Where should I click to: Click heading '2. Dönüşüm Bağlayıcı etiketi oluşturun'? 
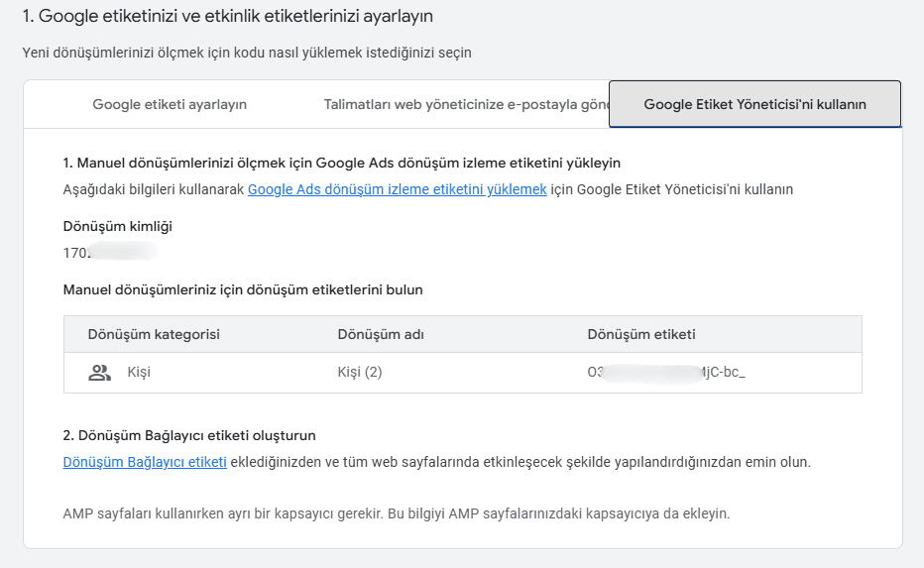point(189,435)
